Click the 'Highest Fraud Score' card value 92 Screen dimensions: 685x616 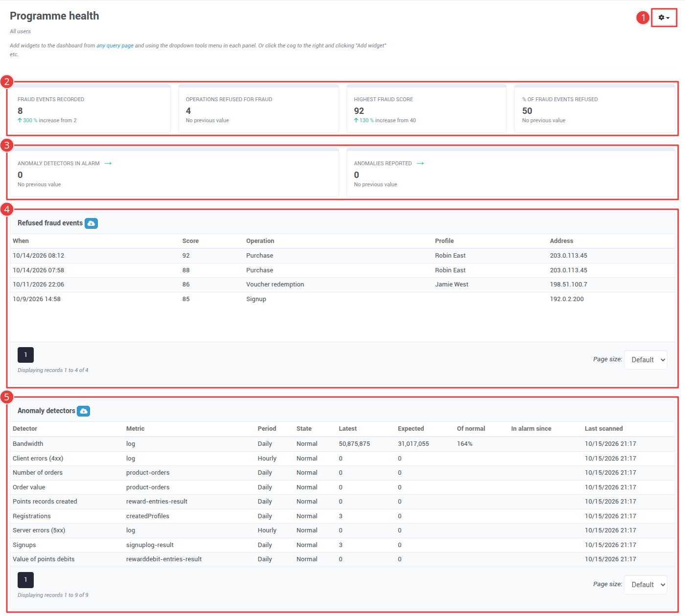tap(359, 111)
